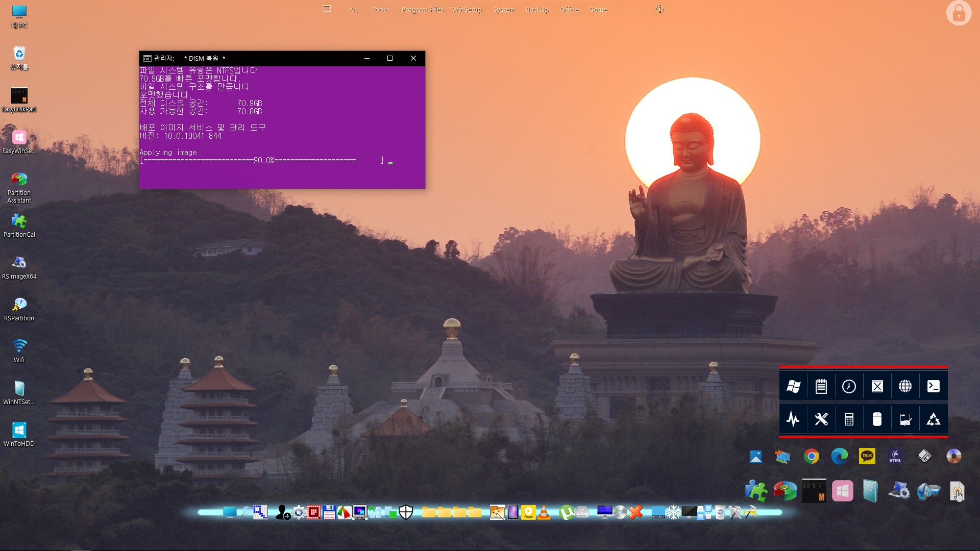Screen dimensions: 980x551
Task: Open the Game menu
Action: point(598,10)
